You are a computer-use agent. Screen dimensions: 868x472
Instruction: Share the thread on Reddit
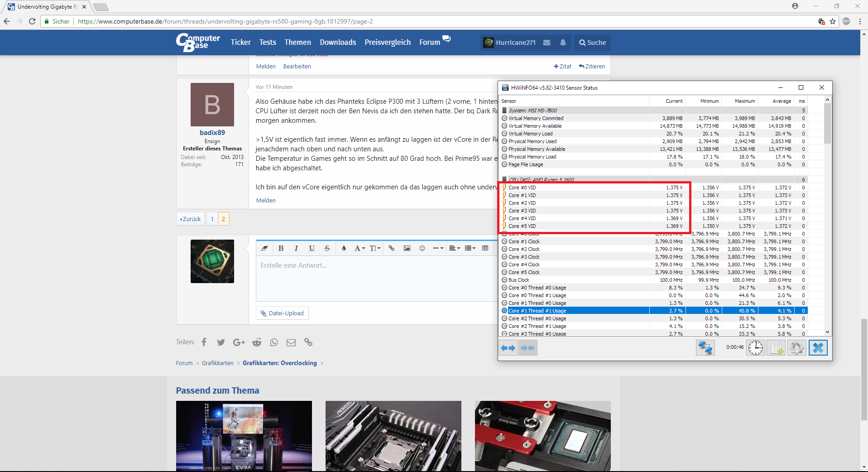[257, 342]
